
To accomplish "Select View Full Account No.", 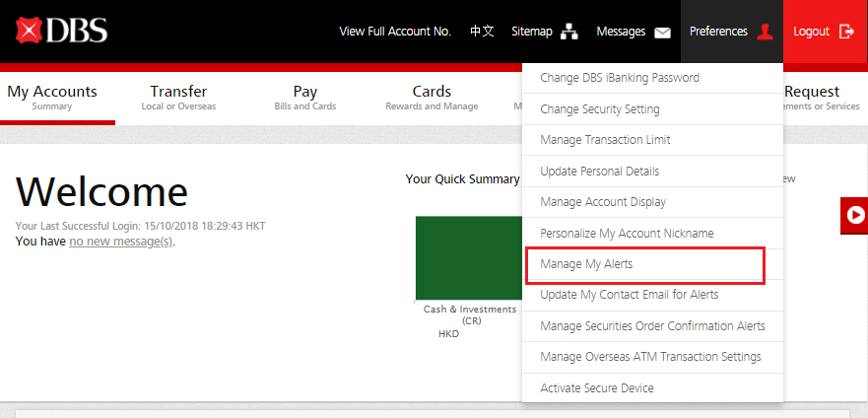I will coord(394,32).
